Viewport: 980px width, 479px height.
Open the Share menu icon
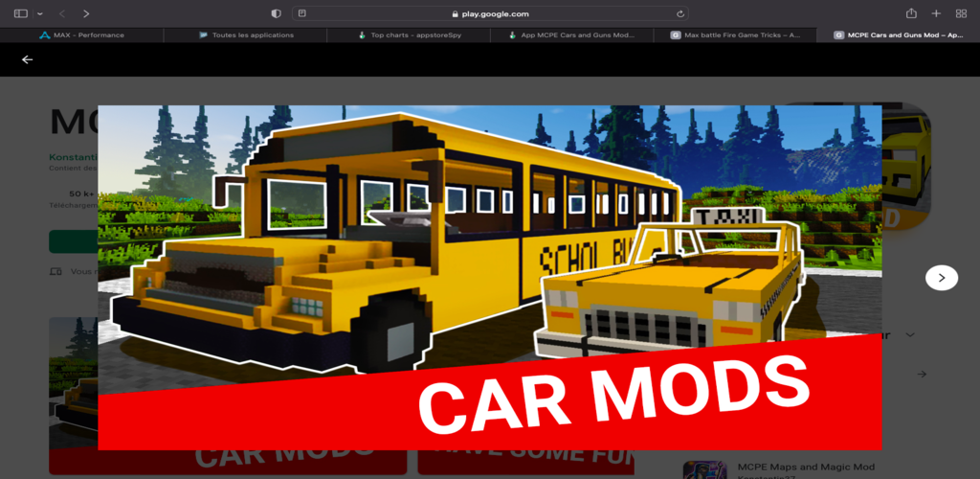(911, 13)
